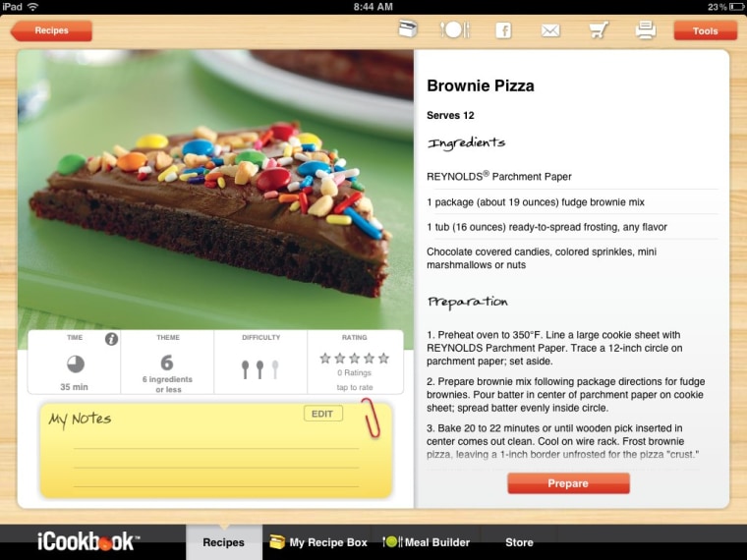Go back with the Recipes button
Image resolution: width=747 pixels, height=560 pixels.
point(51,30)
